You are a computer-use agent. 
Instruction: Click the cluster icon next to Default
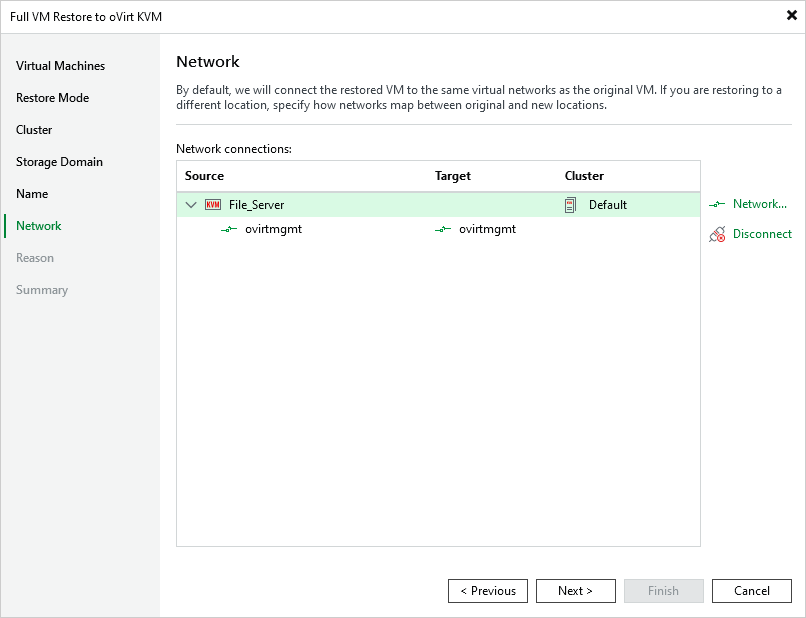tap(572, 204)
